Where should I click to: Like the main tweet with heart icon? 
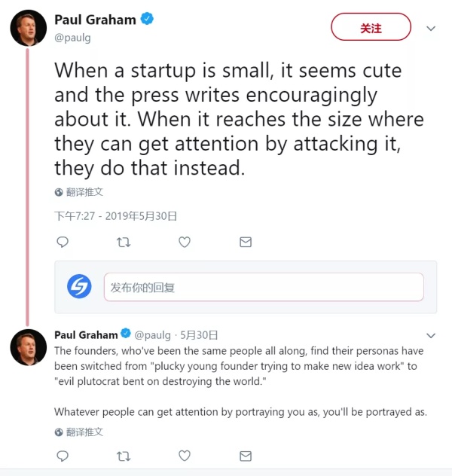[x=185, y=242]
